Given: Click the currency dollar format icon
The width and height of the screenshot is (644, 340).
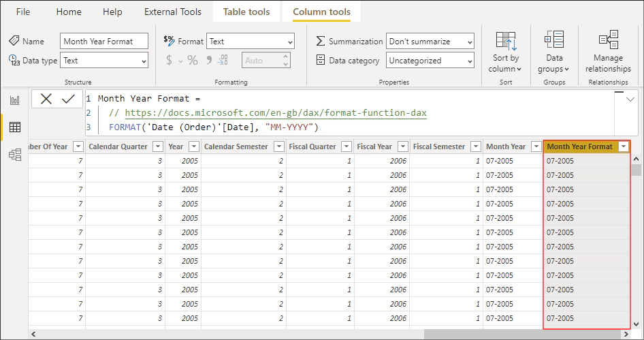Looking at the screenshot, I should point(170,61).
